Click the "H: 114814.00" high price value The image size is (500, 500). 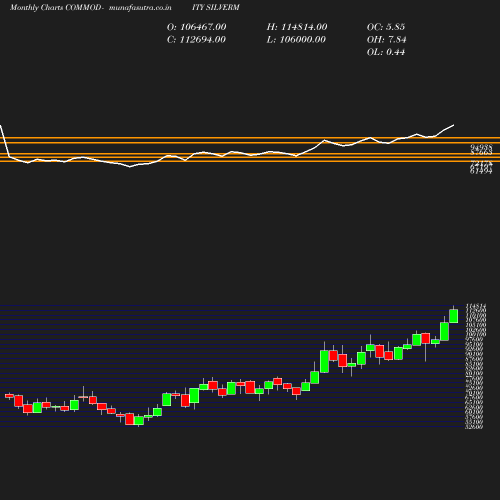click(297, 27)
